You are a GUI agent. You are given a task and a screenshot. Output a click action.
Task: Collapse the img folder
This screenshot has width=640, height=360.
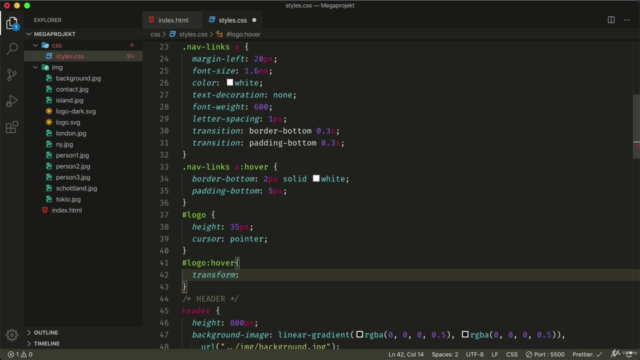36,67
